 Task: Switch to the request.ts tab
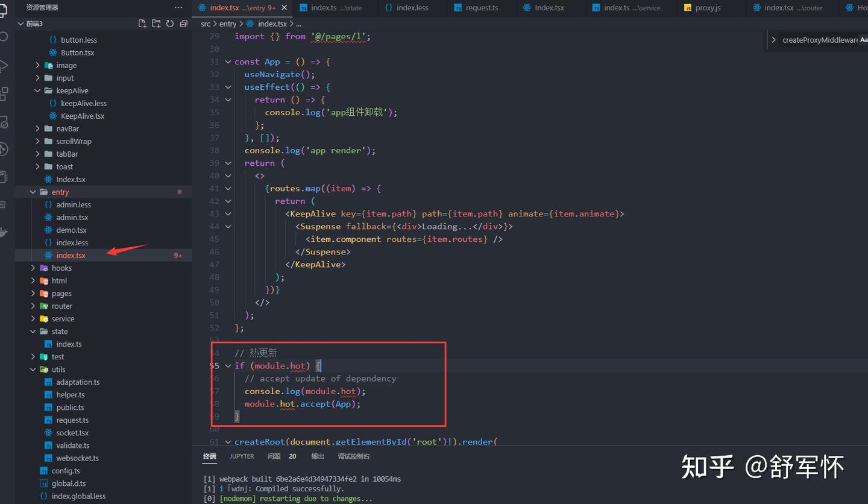pyautogui.click(x=482, y=8)
